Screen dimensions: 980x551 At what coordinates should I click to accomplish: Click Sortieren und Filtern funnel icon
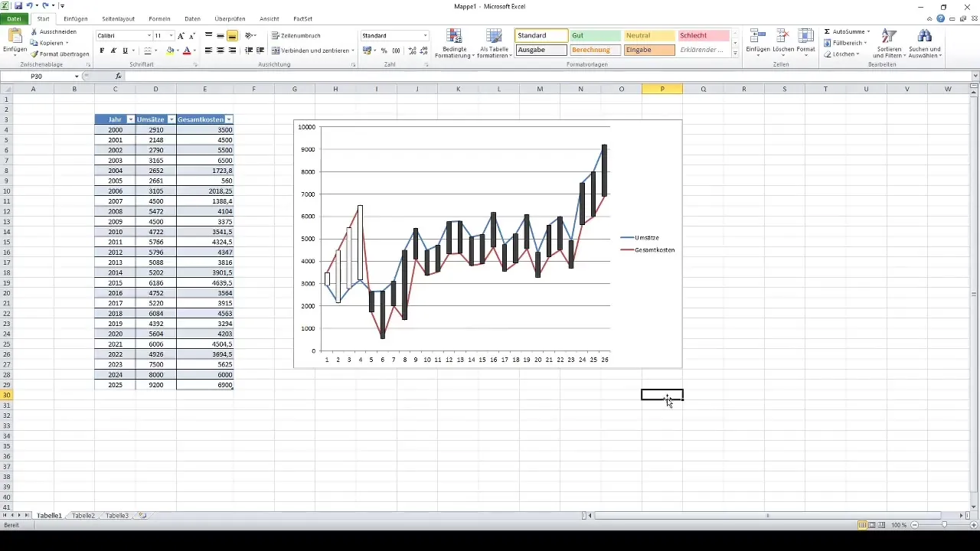[889, 37]
